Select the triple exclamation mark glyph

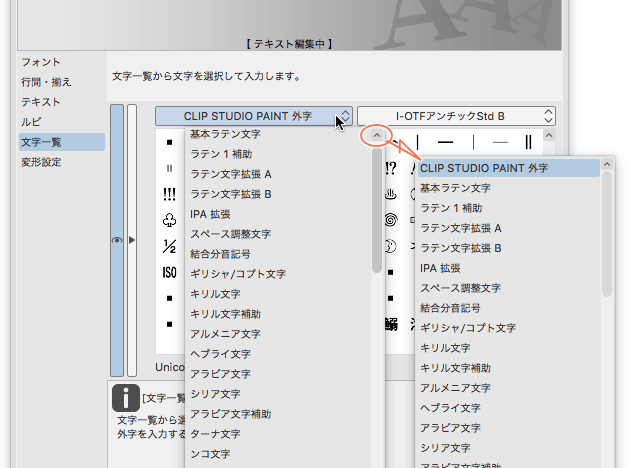[x=169, y=192]
